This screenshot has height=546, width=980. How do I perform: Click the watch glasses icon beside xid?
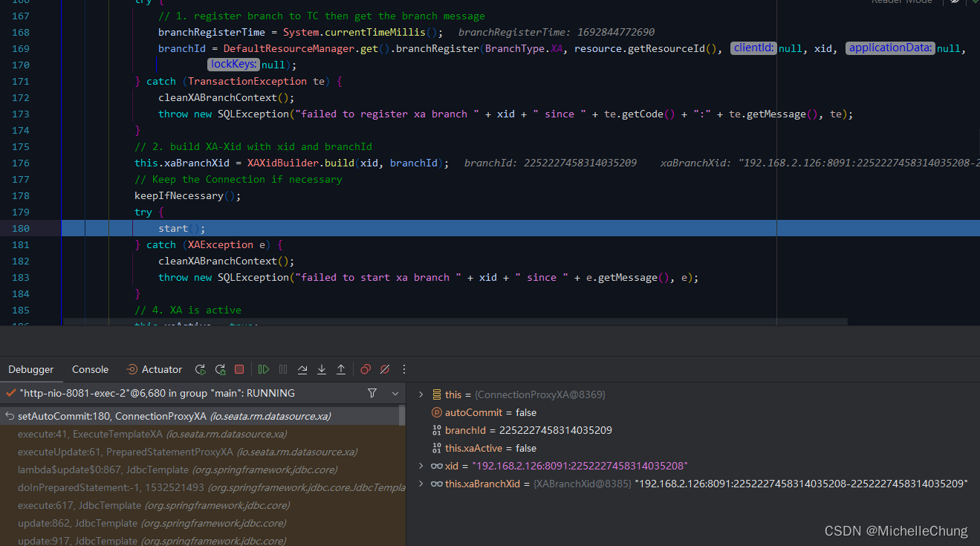pyautogui.click(x=437, y=466)
